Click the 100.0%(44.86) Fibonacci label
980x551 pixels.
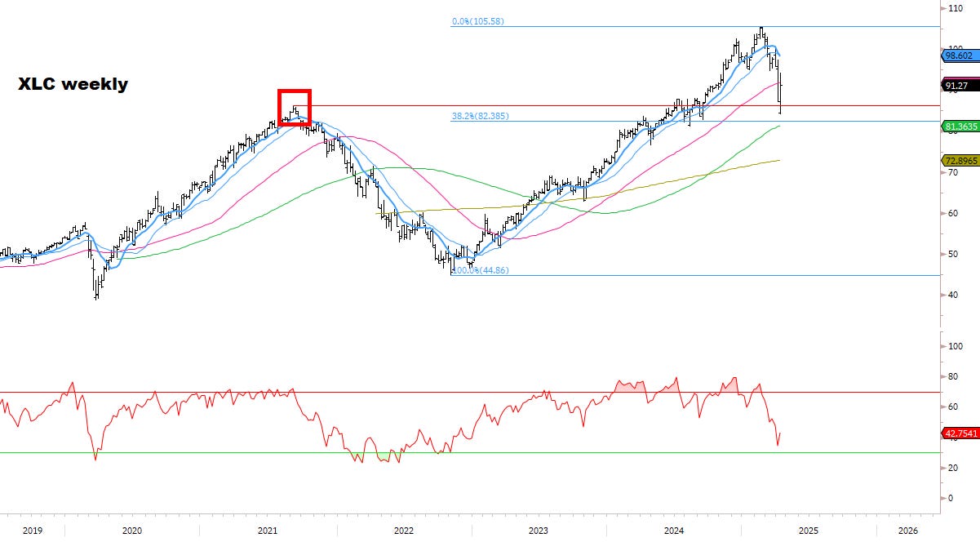480,269
